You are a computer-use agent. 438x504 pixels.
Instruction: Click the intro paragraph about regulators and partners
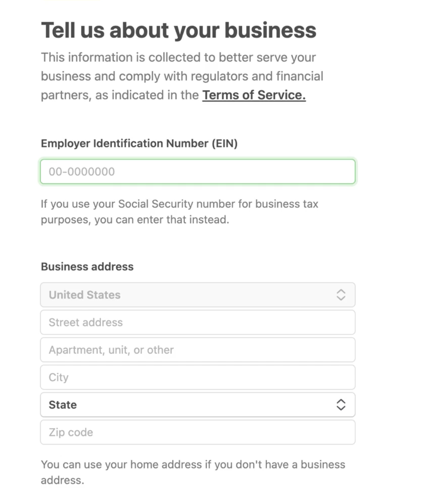coord(182,76)
